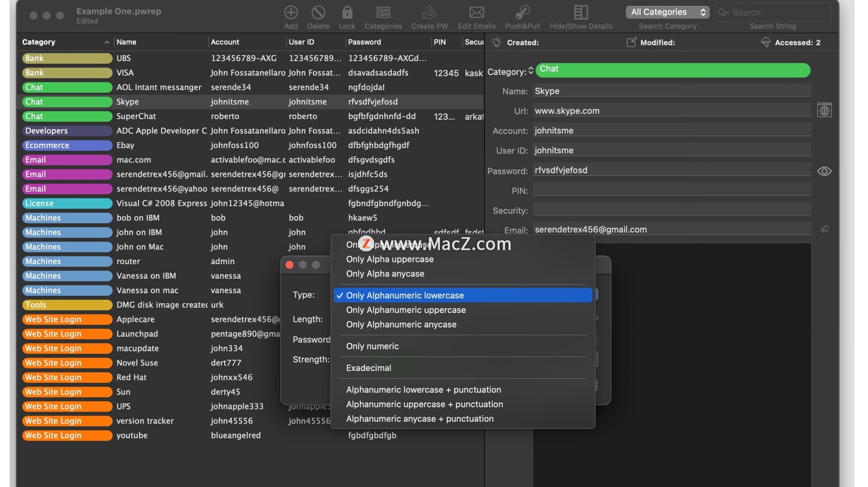Image resolution: width=868 pixels, height=487 pixels.
Task: Open the Category stepper in details panel
Action: [531, 71]
